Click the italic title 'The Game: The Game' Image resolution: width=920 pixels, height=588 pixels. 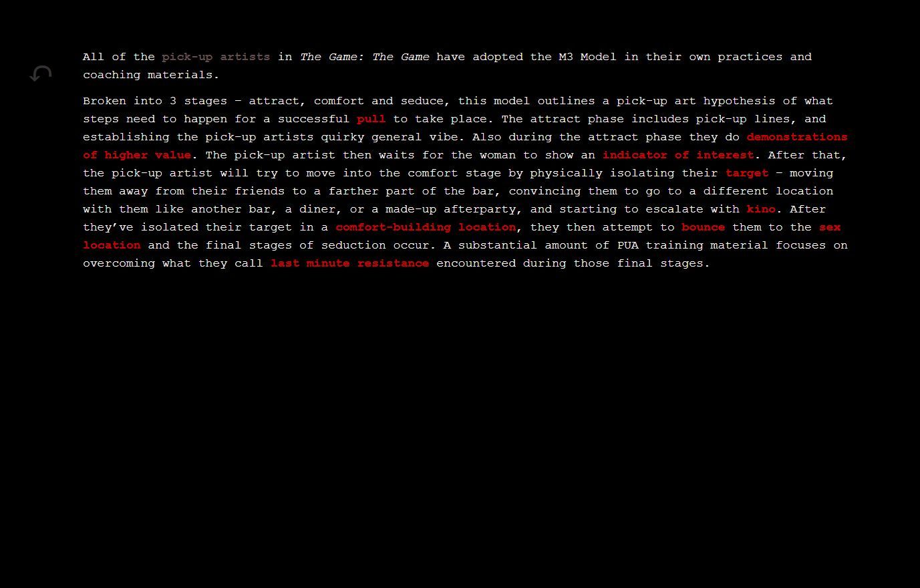coord(364,57)
